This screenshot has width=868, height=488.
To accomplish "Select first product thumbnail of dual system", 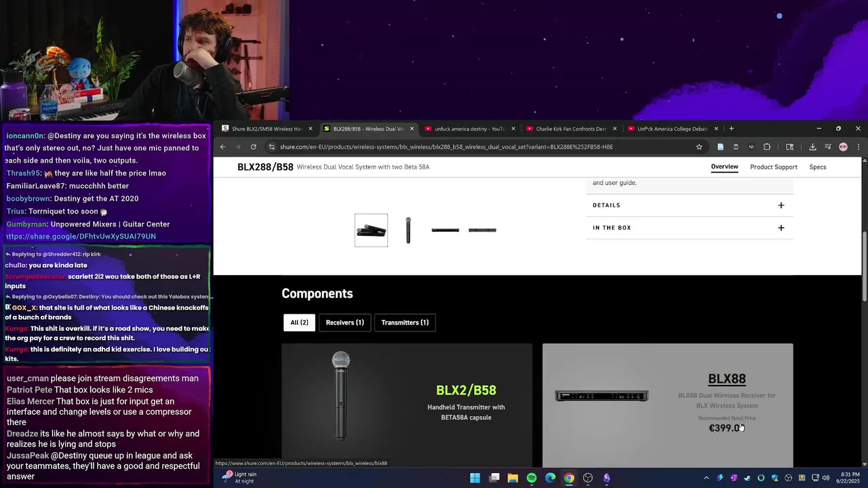I will pyautogui.click(x=371, y=230).
